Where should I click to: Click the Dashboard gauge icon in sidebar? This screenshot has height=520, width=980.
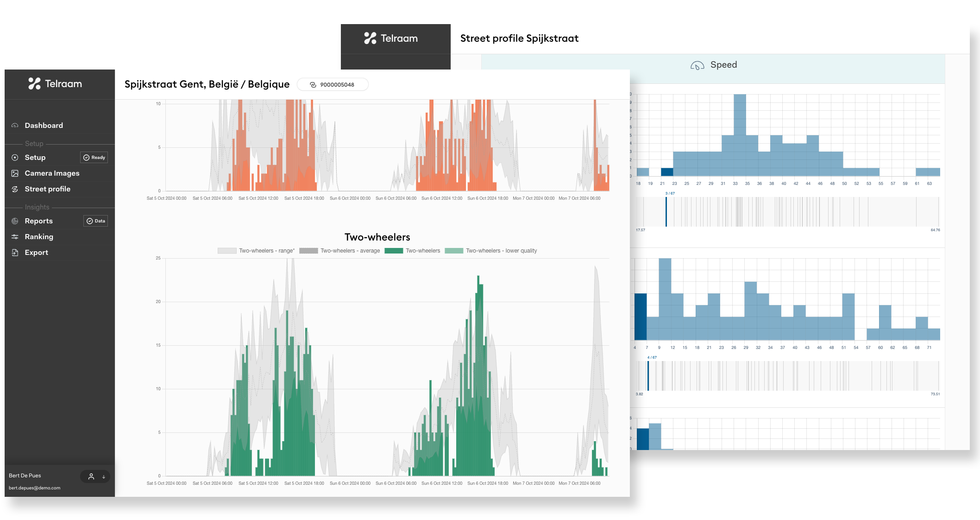coord(15,126)
